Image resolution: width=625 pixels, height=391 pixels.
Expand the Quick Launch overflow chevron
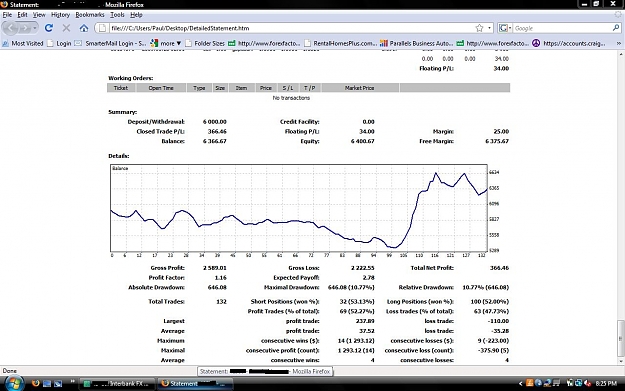click(73, 382)
